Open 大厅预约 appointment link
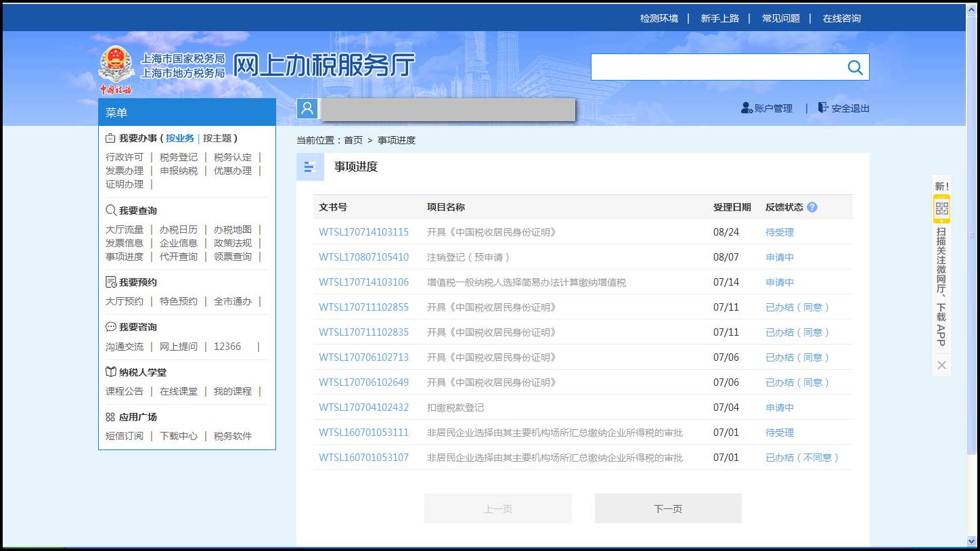The height and width of the screenshot is (551, 980). (x=125, y=301)
